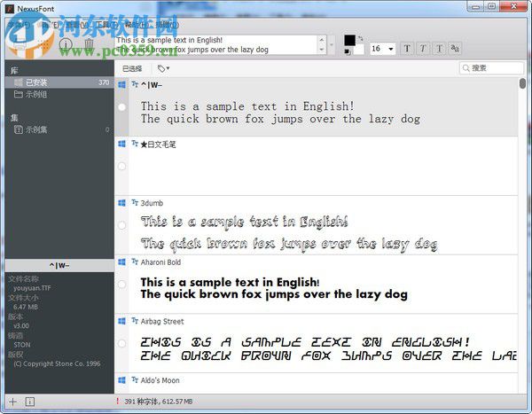Screen dimensions: 532x414
Task: Click the sample text box scroll up arrow
Action: point(322,40)
